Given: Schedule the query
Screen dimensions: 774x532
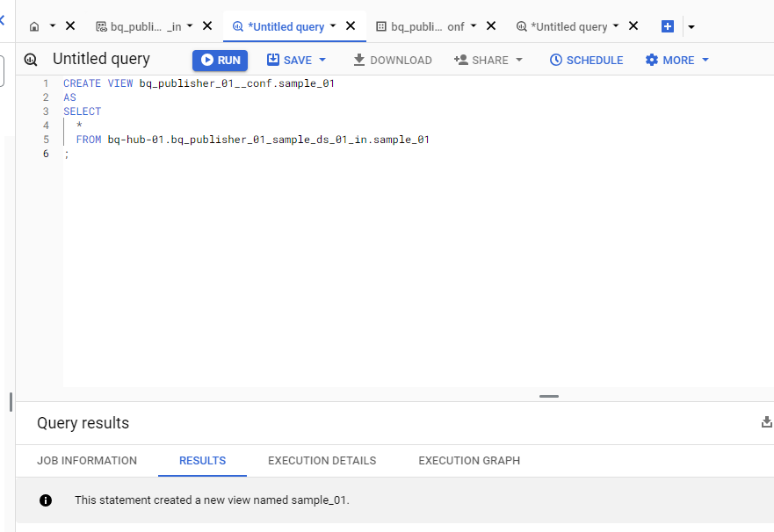Looking at the screenshot, I should pos(586,61).
